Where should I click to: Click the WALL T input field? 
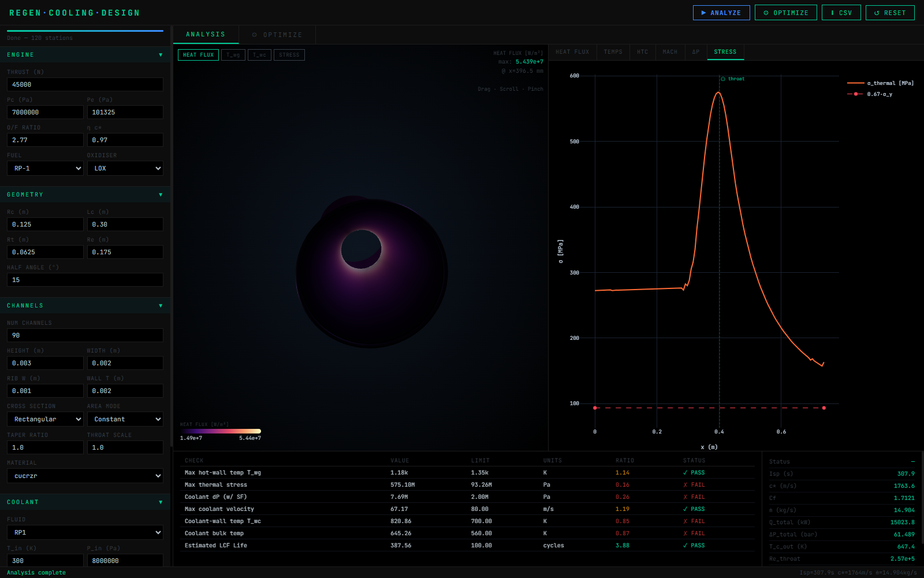pos(125,391)
